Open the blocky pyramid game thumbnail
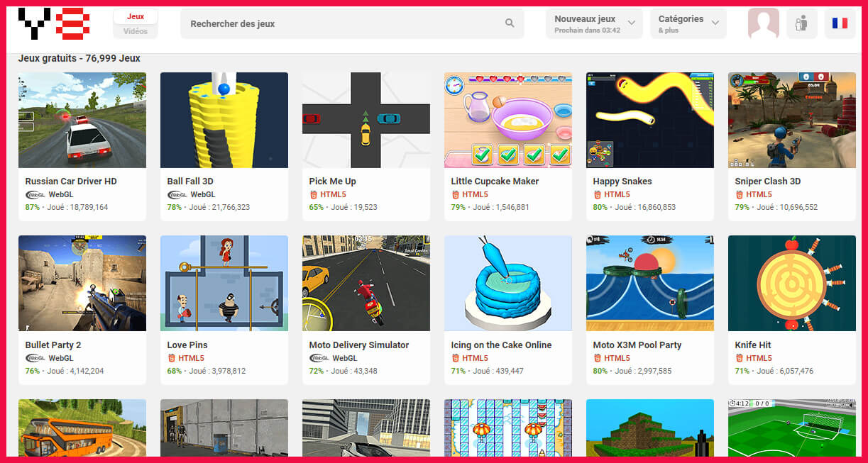Image resolution: width=868 pixels, height=463 pixels. coord(650,428)
